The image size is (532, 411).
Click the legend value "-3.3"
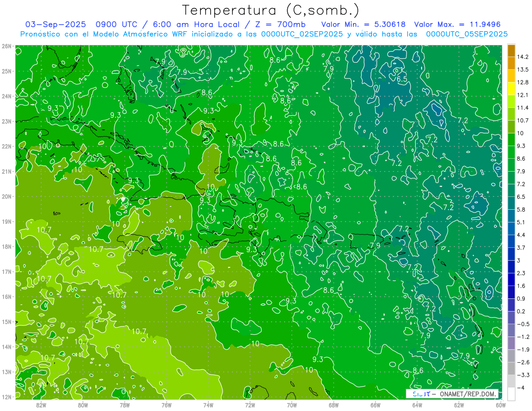click(523, 375)
